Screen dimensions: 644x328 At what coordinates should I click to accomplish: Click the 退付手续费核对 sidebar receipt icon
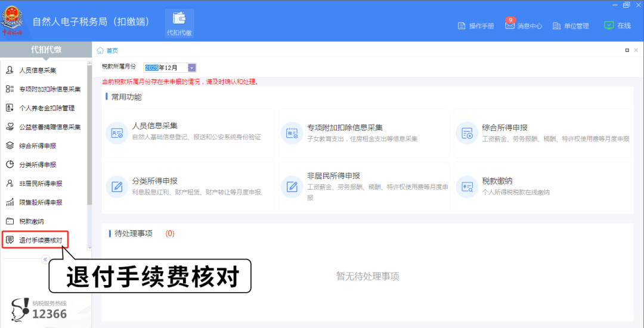point(10,240)
